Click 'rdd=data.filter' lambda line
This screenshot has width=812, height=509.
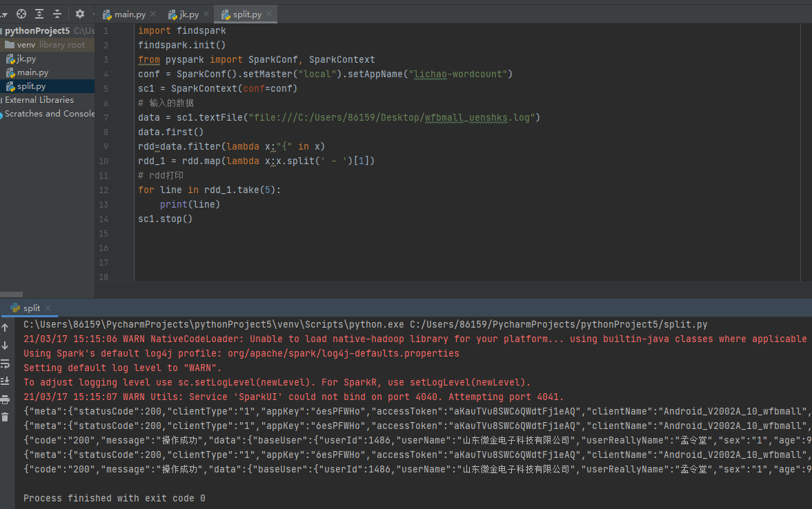[x=232, y=147]
